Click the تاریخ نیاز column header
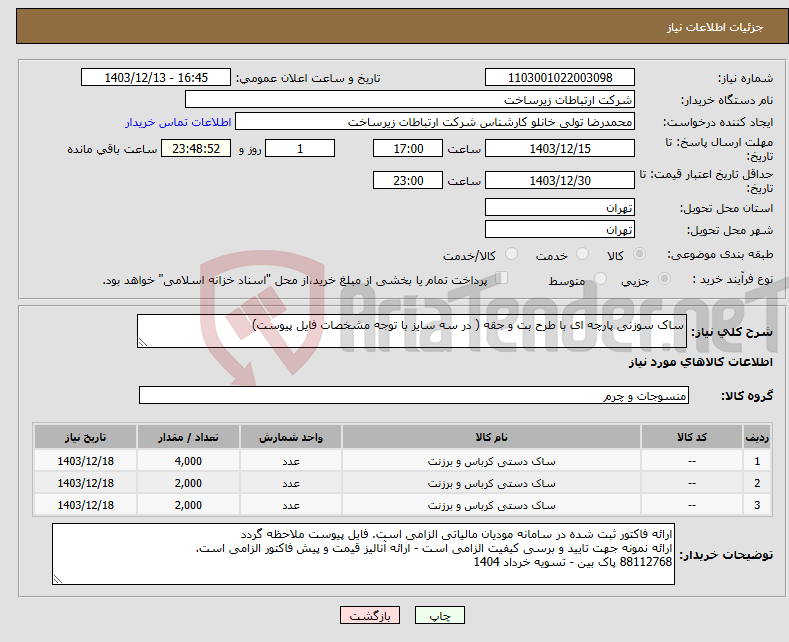The width and height of the screenshot is (789, 642). tap(86, 437)
